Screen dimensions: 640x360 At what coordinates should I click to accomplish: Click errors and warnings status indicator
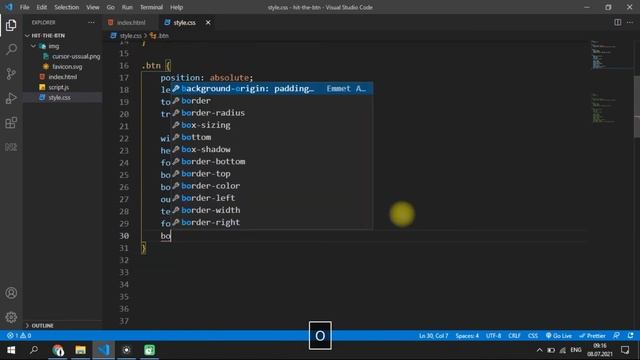tap(19, 336)
